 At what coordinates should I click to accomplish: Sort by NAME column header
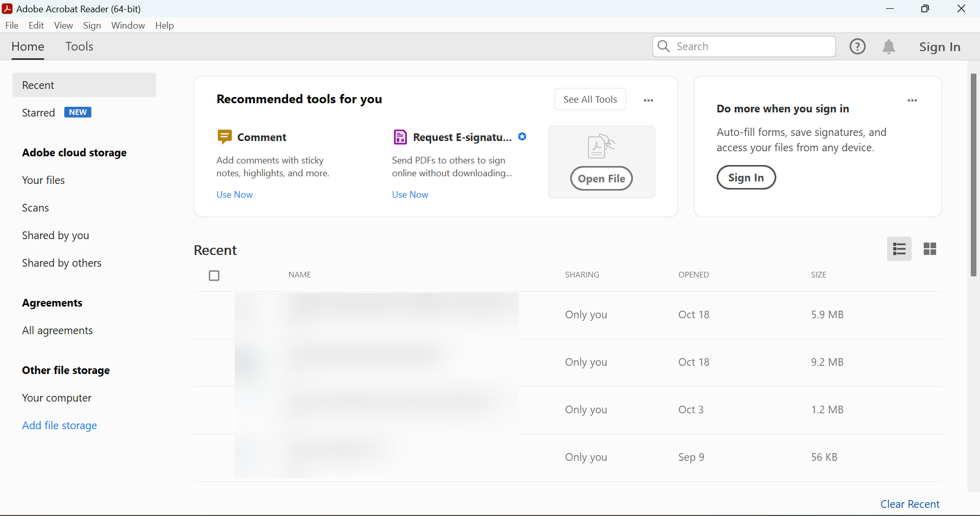tap(300, 274)
